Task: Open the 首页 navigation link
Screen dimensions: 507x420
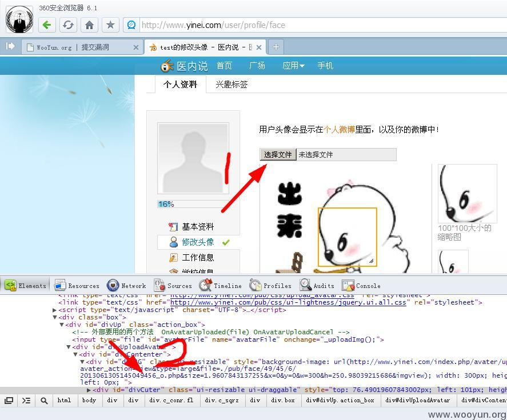Action: [224, 66]
